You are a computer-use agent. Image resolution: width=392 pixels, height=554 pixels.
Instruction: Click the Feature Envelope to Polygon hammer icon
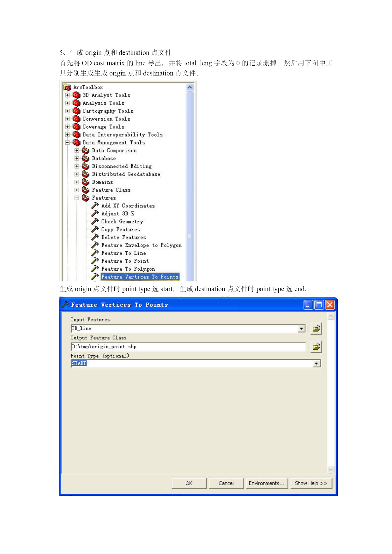(x=95, y=245)
